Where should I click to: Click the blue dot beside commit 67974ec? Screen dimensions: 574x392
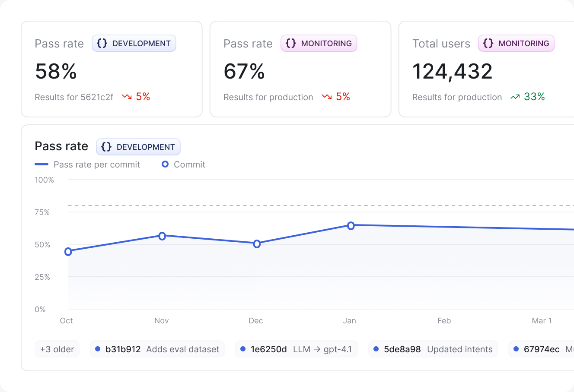pos(516,349)
